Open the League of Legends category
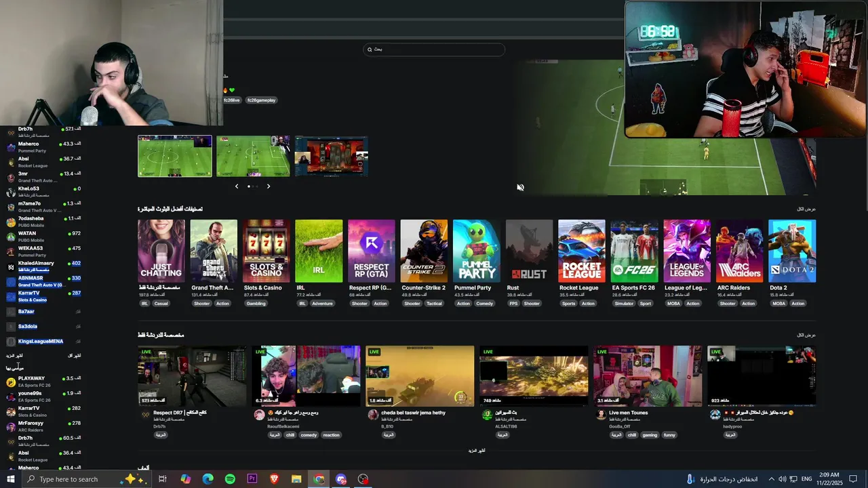868x488 pixels. pos(687,251)
